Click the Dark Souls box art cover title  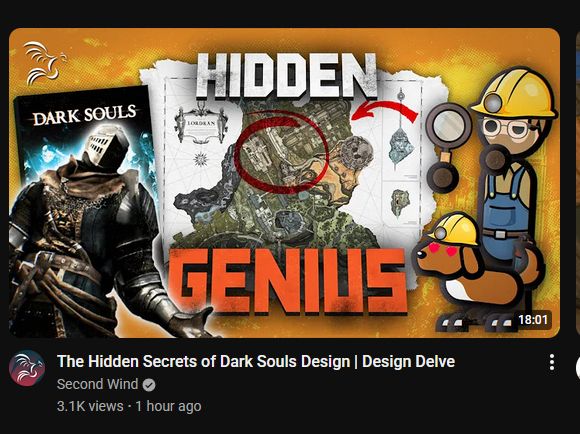coord(85,114)
